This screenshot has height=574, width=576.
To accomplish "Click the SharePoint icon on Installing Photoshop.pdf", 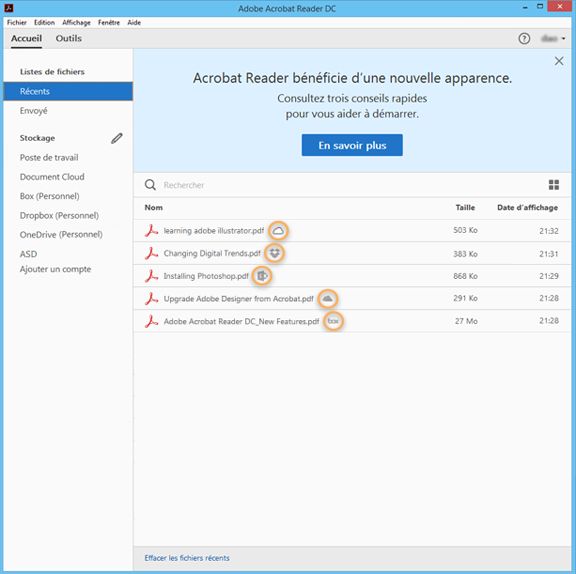I will 262,276.
